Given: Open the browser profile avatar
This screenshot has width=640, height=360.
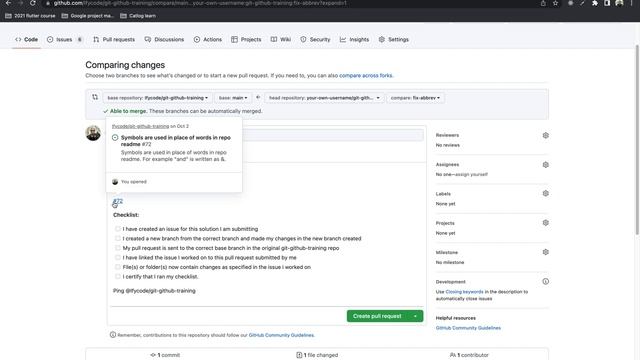Looking at the screenshot, I should coord(619,3).
